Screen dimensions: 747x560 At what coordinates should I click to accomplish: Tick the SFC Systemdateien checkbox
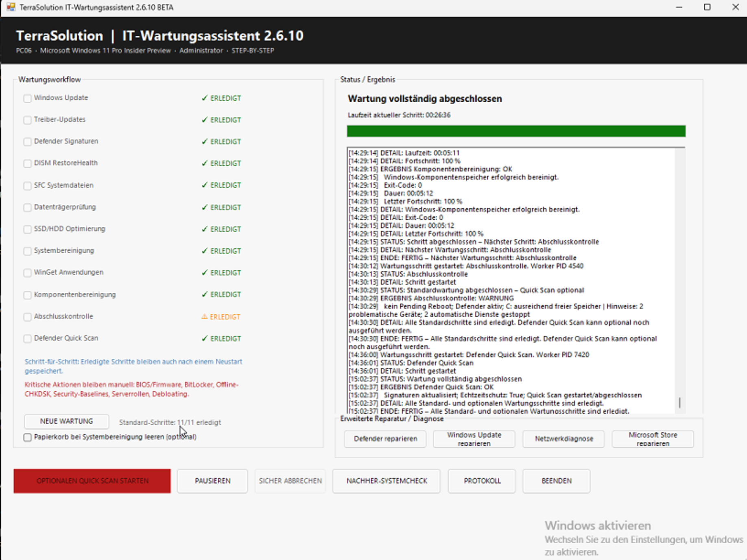[27, 185]
